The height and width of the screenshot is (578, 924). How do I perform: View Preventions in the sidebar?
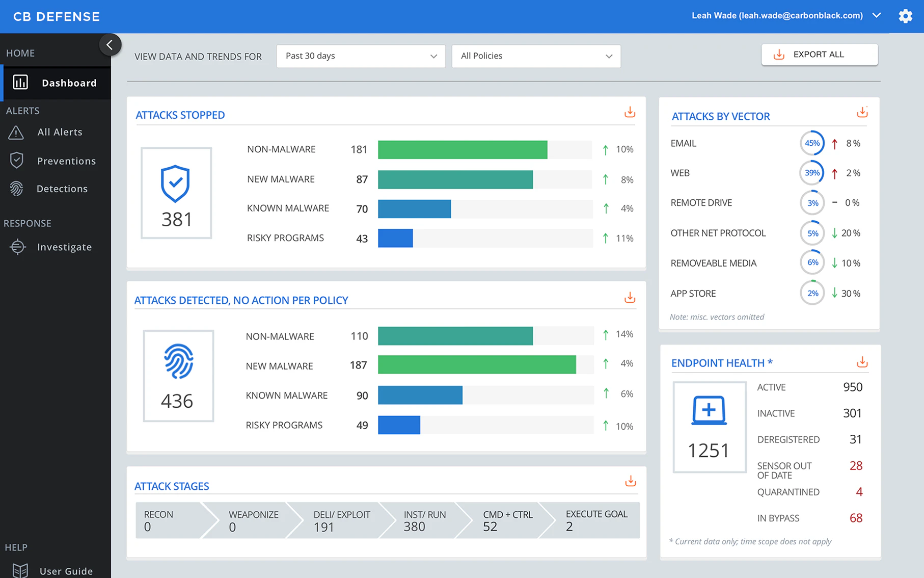click(66, 161)
